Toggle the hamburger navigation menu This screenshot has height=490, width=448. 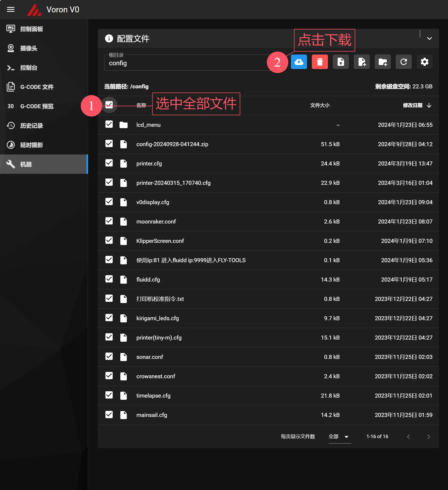[11, 10]
